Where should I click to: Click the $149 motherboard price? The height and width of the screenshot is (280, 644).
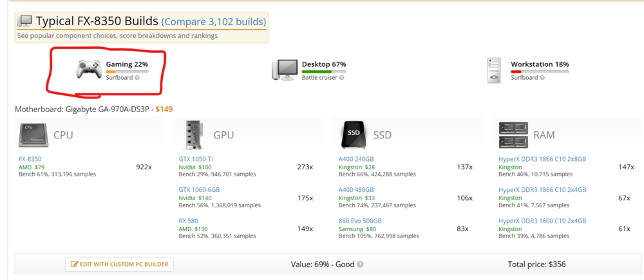(164, 109)
